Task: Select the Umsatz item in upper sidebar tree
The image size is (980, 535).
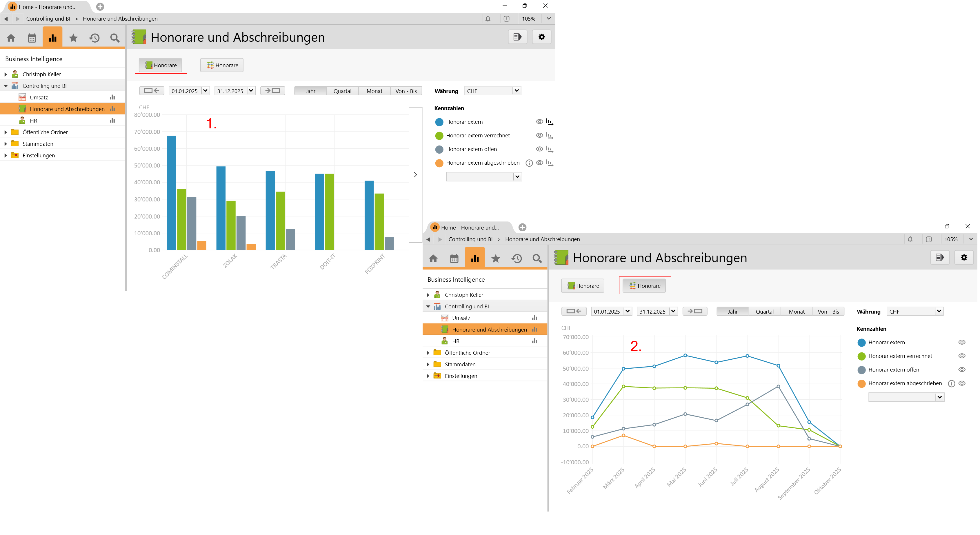Action: click(x=39, y=97)
